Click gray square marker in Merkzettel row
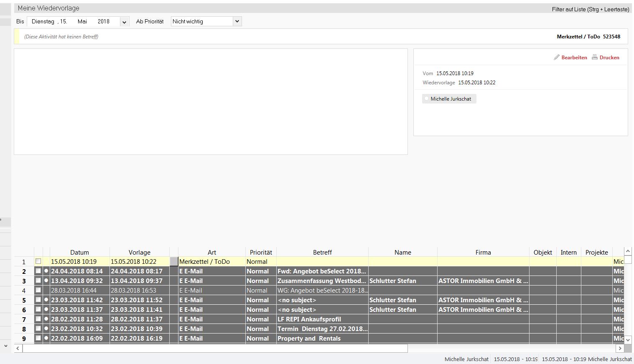The width and height of the screenshot is (634, 364). click(174, 261)
